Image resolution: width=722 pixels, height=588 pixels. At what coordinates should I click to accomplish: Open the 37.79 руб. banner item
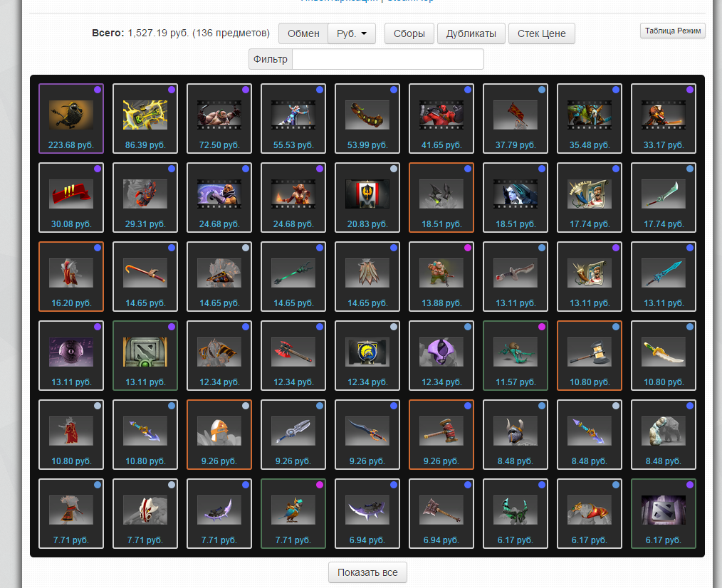[516, 118]
